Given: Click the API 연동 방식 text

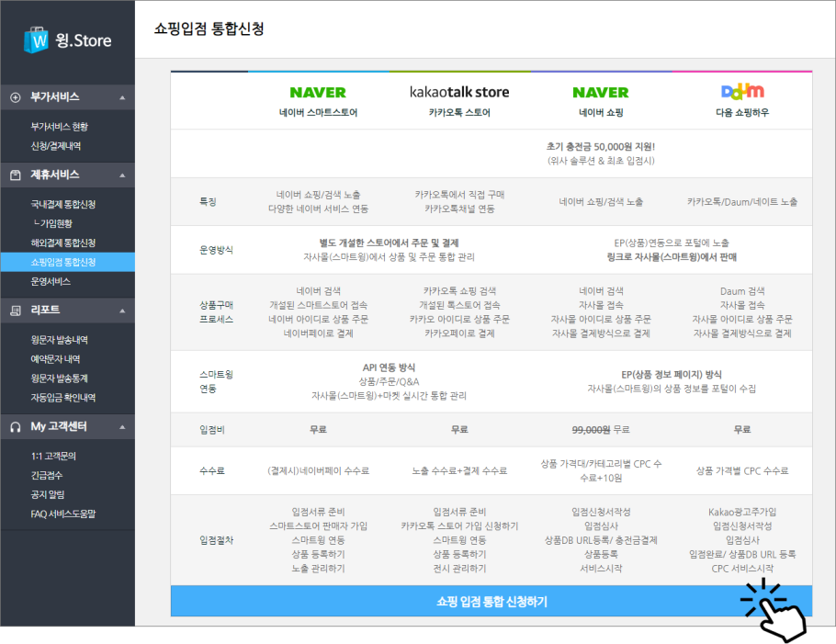Looking at the screenshot, I should coord(389,367).
